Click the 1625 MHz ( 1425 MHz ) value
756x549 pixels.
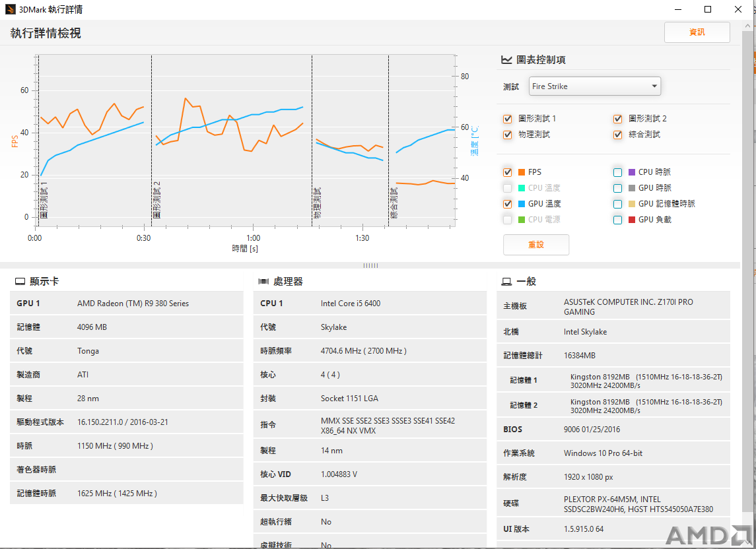[x=117, y=493]
